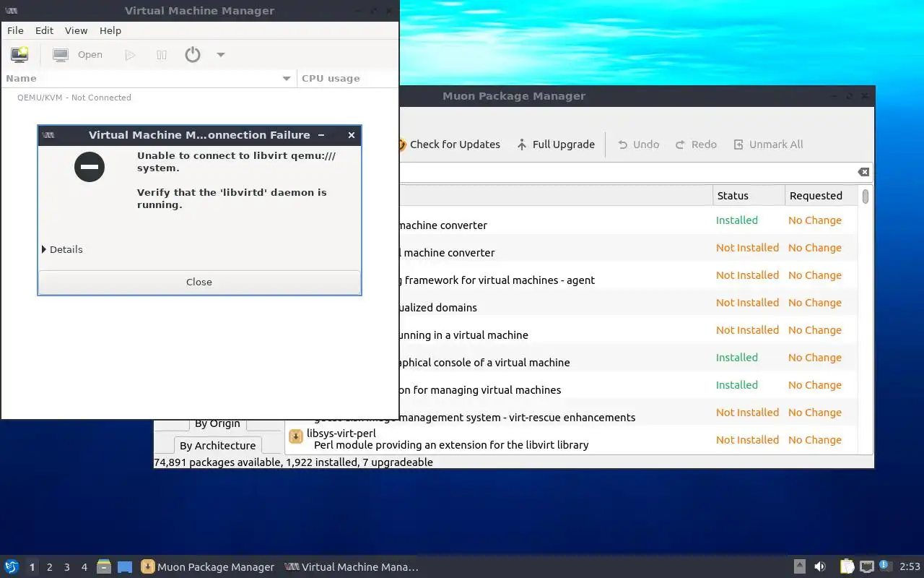Click Full Upgrade in Muon toolbar
The image size is (924, 578).
point(556,144)
